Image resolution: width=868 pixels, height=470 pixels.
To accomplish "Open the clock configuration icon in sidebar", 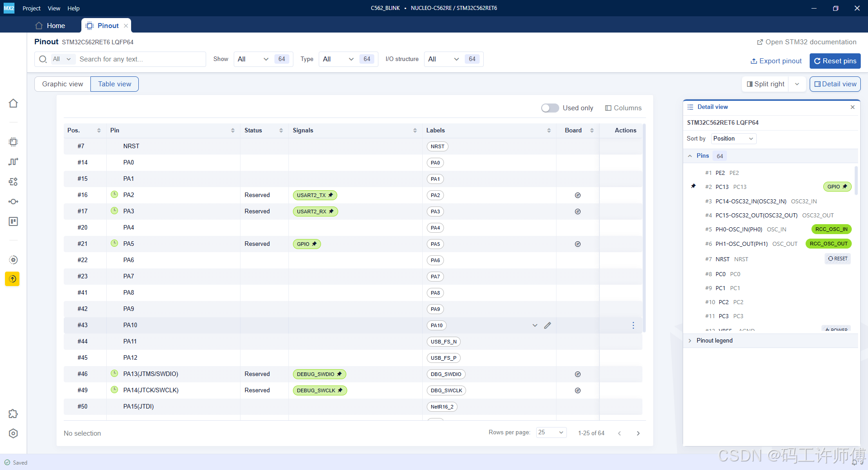I will pyautogui.click(x=13, y=162).
